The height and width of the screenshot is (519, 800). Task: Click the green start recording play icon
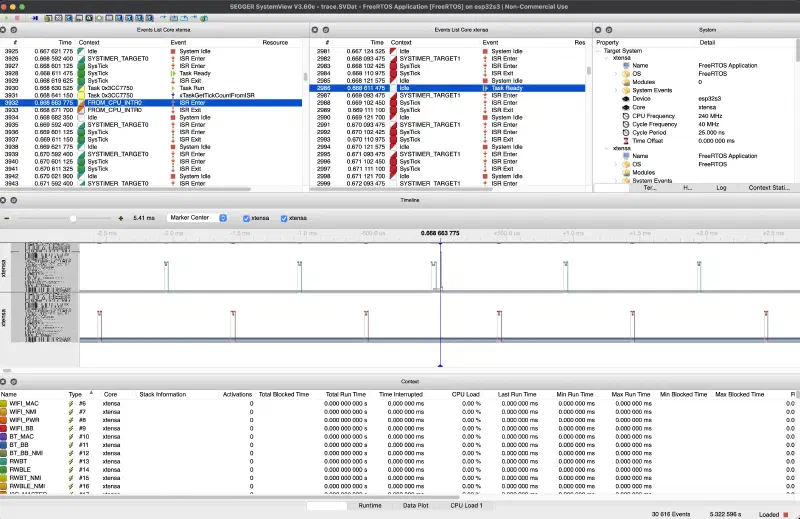pos(6,18)
